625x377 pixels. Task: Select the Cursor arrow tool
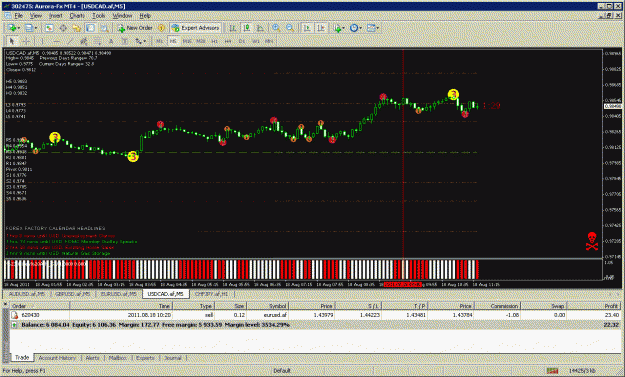tap(12, 41)
